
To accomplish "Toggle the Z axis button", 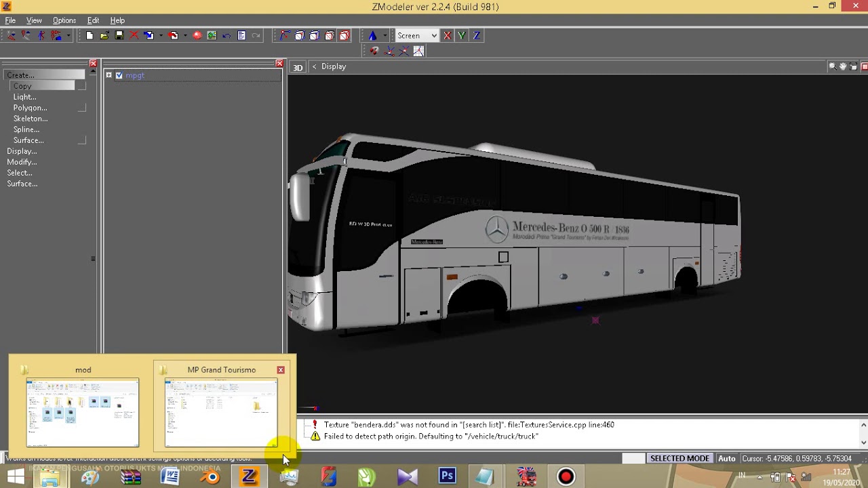I will click(477, 35).
